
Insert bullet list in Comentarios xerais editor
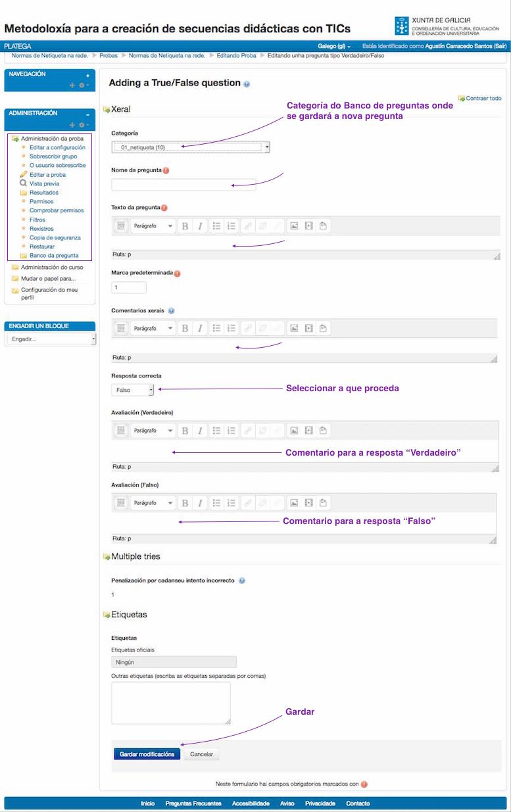216,328
